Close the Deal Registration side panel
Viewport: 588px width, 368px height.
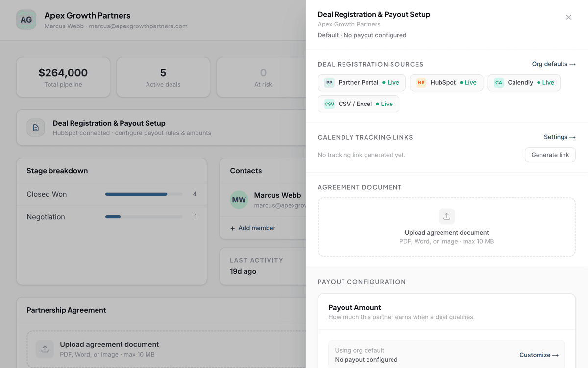coord(568,17)
